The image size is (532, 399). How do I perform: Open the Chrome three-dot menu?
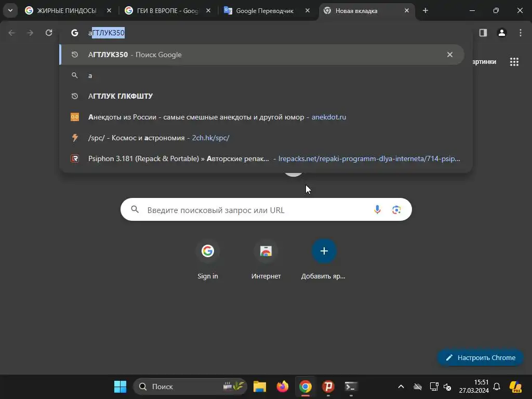521,33
